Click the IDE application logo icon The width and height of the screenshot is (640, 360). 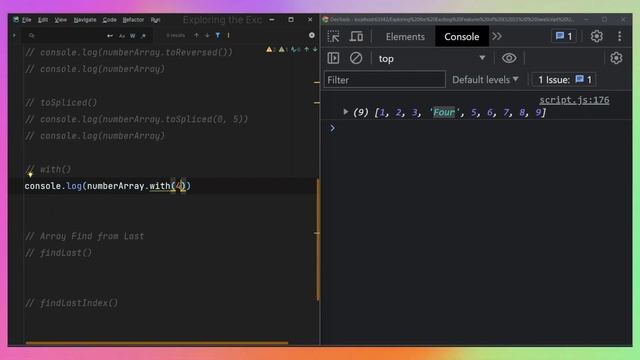click(x=16, y=20)
